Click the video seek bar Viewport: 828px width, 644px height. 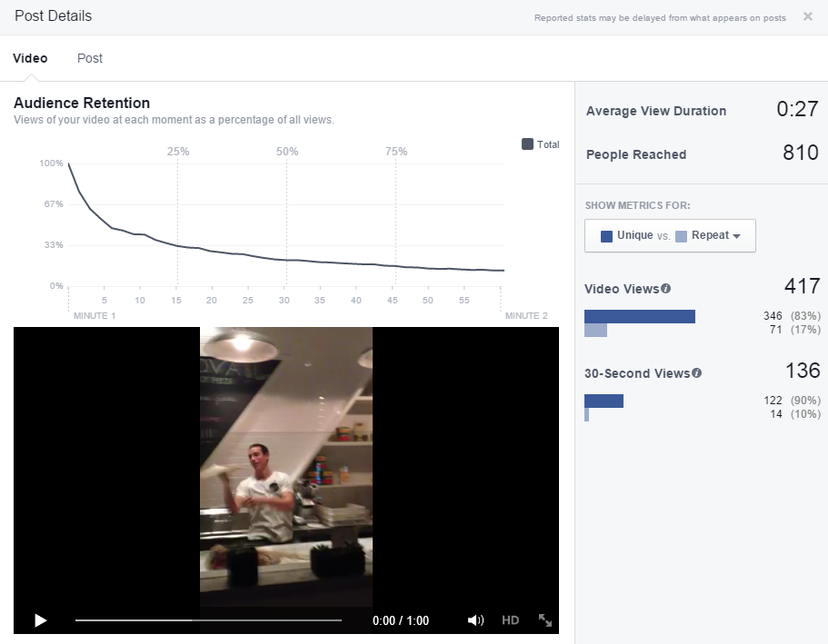point(208,620)
